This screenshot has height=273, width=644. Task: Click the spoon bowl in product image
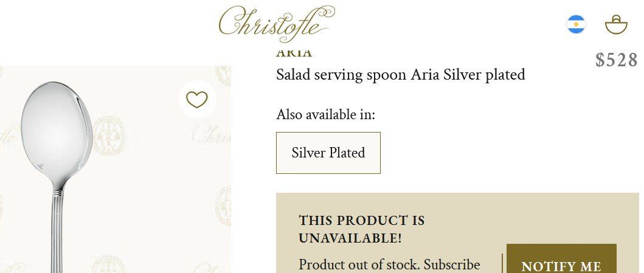[57, 131]
